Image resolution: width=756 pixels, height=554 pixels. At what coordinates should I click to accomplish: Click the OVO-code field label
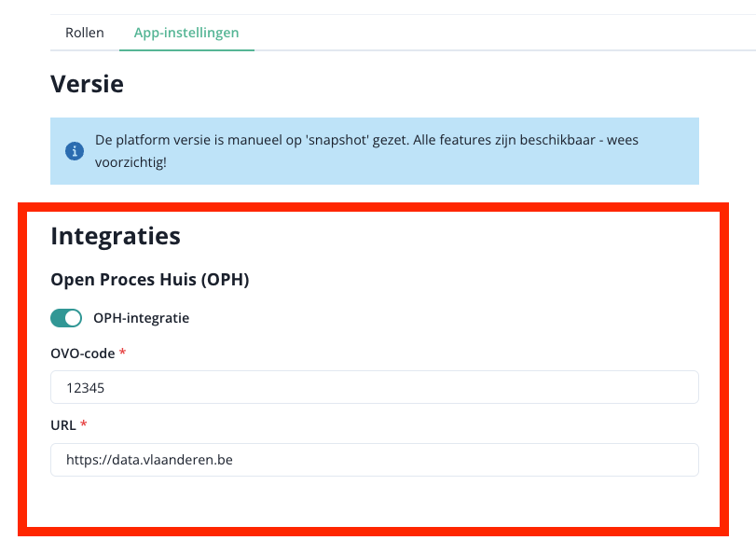point(82,353)
